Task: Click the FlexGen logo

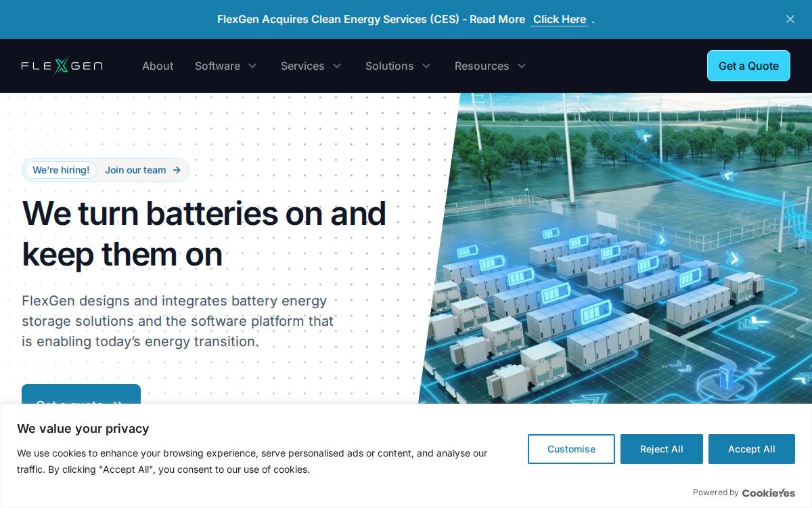Action: tap(62, 66)
